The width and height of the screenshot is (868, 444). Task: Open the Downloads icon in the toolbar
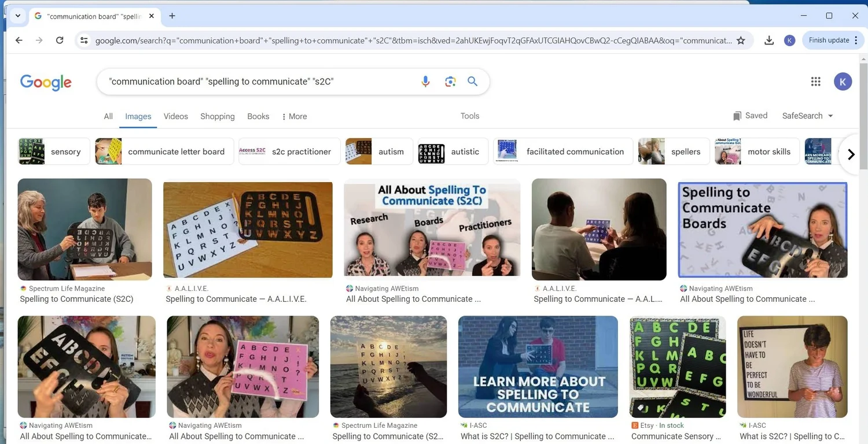pyautogui.click(x=768, y=40)
